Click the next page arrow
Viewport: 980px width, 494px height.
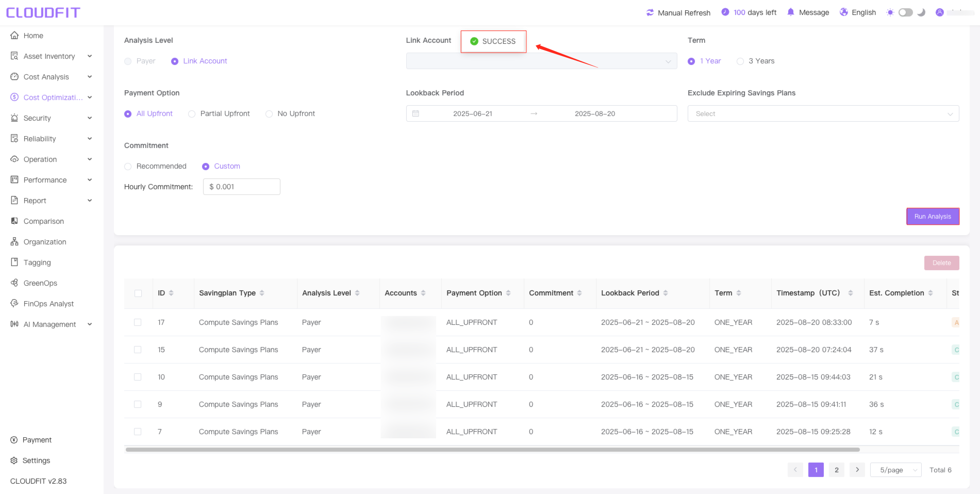tap(857, 470)
